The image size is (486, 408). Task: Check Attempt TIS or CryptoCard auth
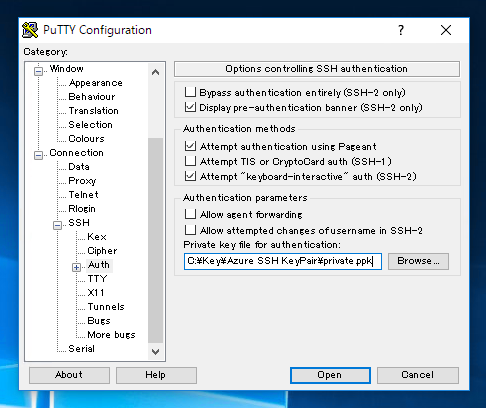[190, 161]
